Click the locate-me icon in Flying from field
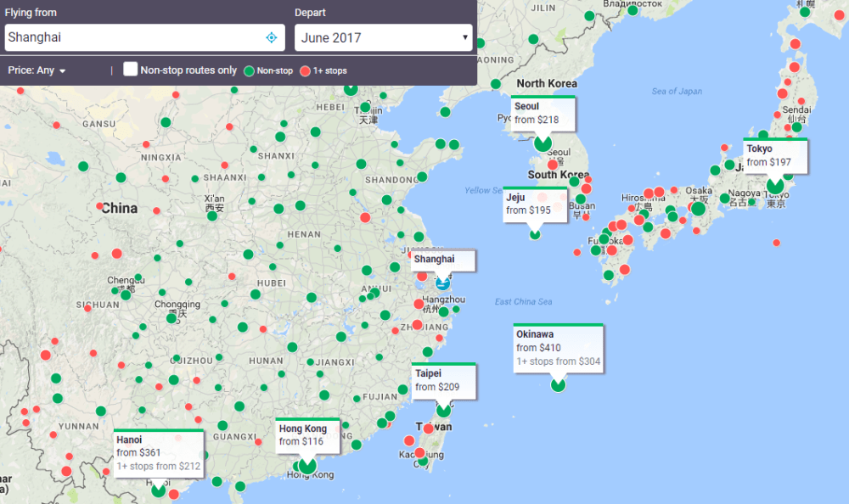Viewport: 849px width, 504px height. click(272, 37)
